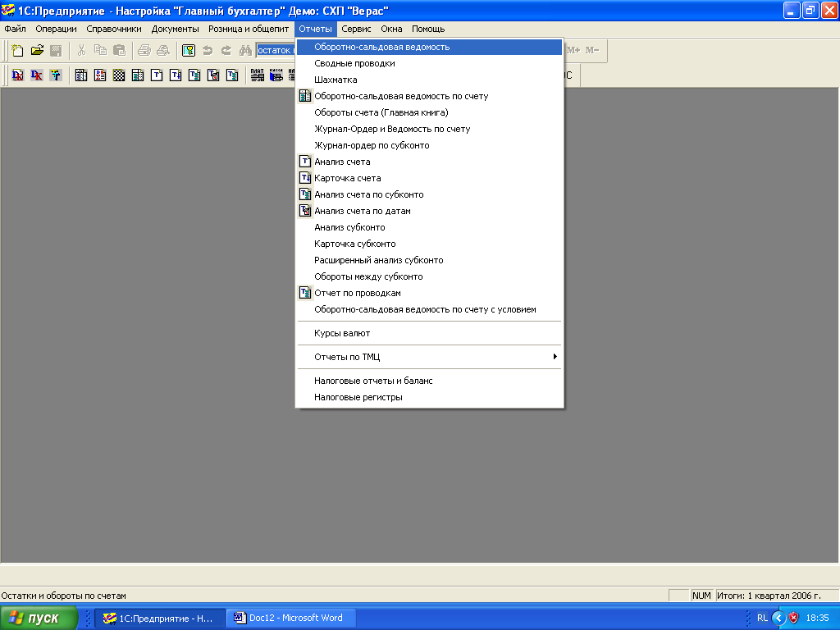Switch to Doc12 - Microsoft Word taskbar button

tap(292, 618)
